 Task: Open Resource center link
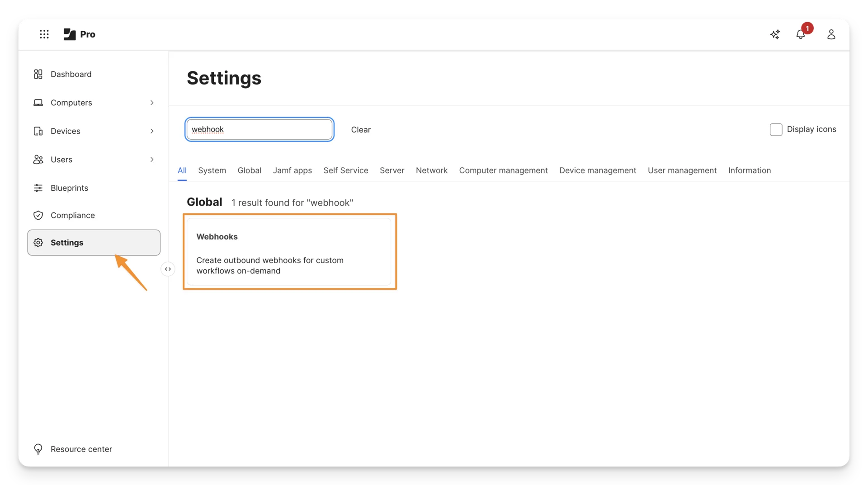pyautogui.click(x=81, y=449)
